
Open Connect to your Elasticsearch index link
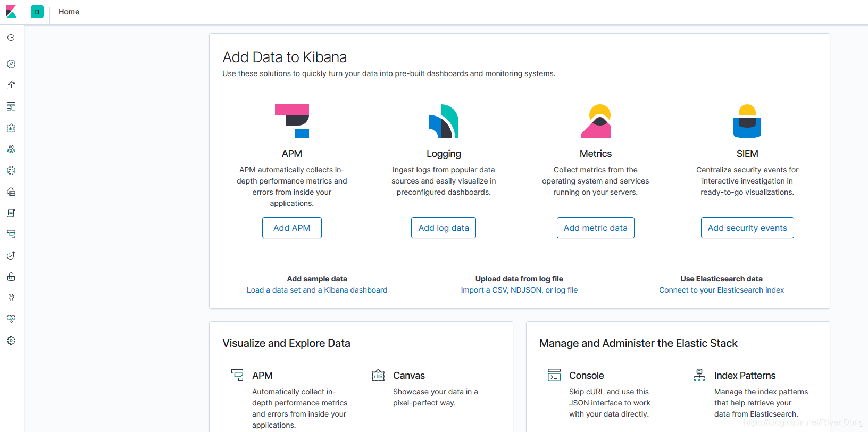tap(722, 290)
